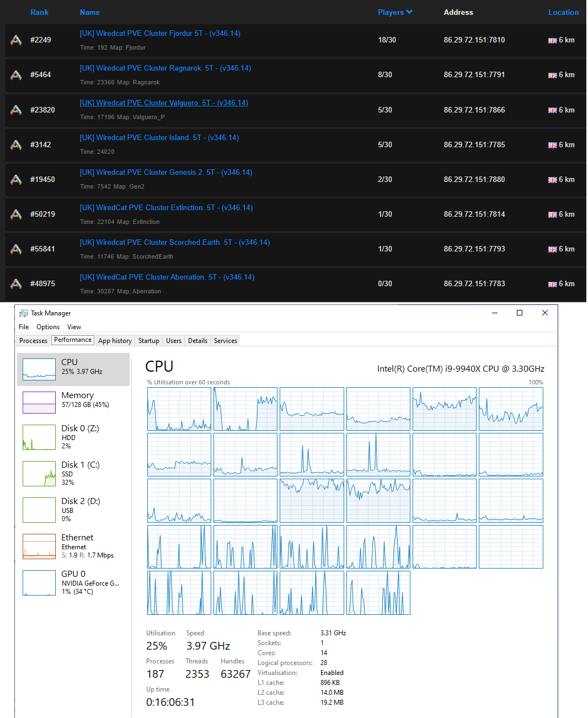Image resolution: width=588 pixels, height=718 pixels.
Task: Click ARK game icon for rank #55841
Action: (17, 249)
